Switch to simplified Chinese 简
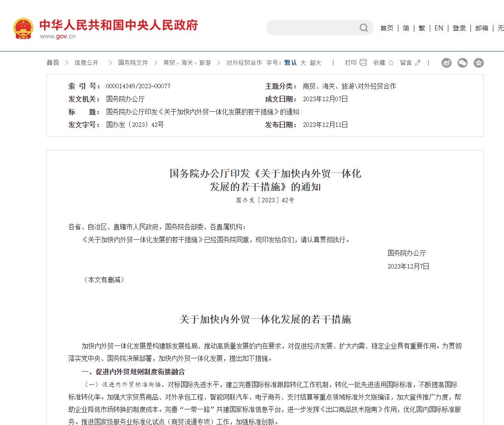The width and height of the screenshot is (504, 425). click(x=406, y=28)
